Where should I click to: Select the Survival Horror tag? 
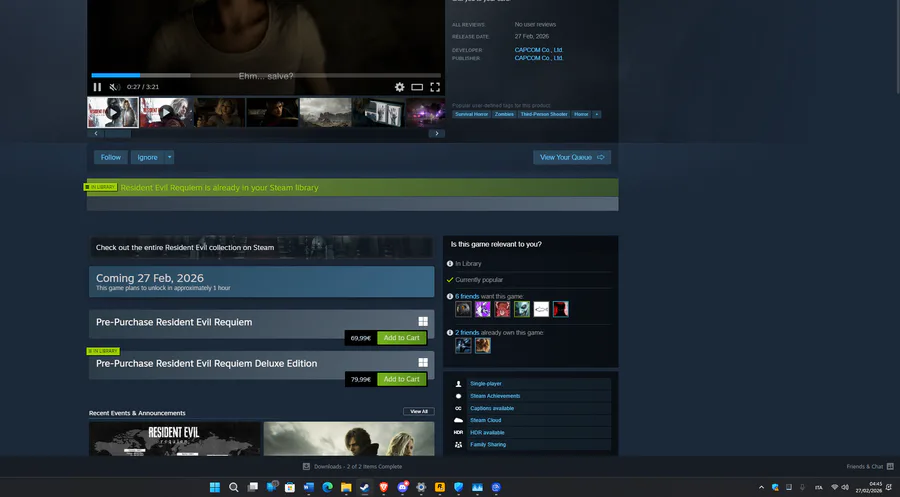[x=471, y=114]
